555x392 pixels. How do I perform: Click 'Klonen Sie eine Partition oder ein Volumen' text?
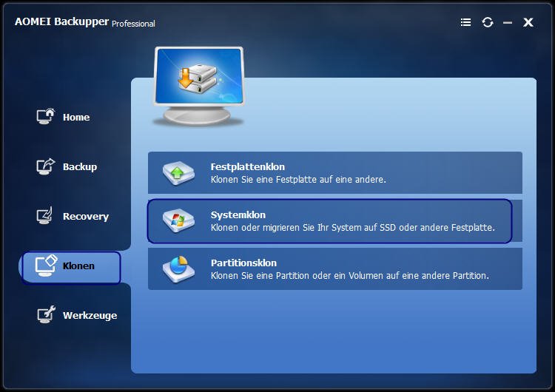[x=350, y=276]
